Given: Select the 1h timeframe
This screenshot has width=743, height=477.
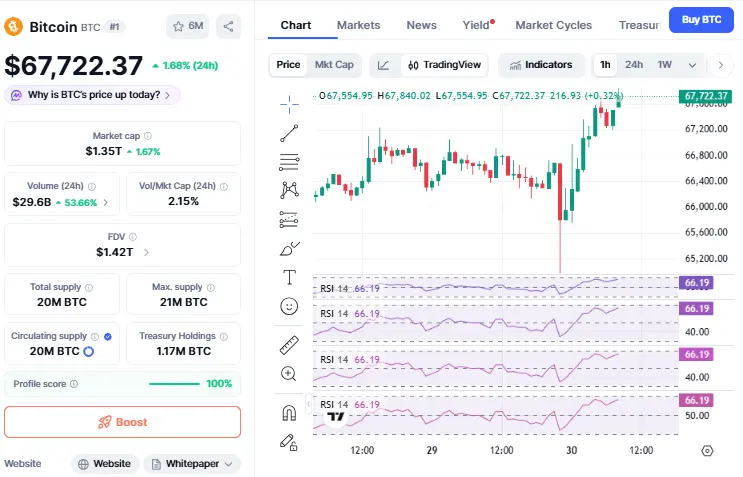Looking at the screenshot, I should pos(605,65).
